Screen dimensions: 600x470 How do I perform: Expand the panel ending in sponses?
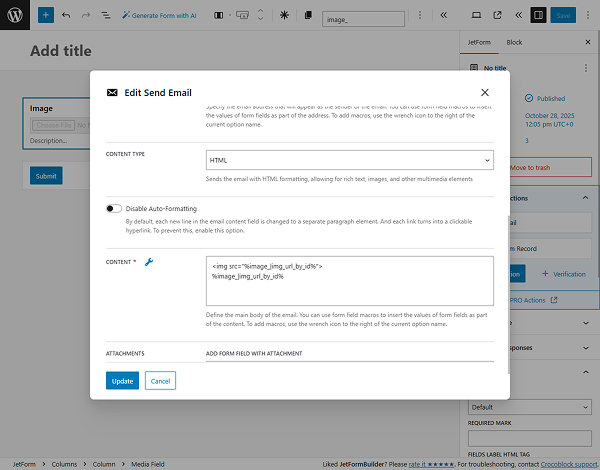(585, 348)
